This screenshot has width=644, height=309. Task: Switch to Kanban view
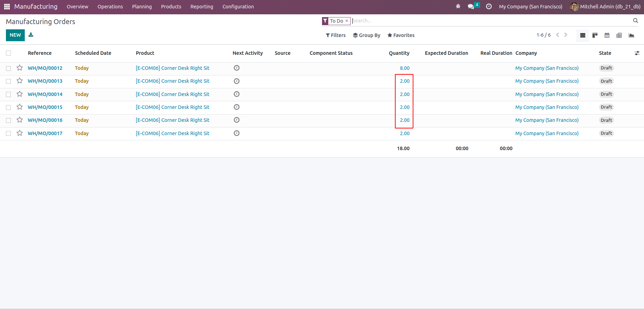pos(595,35)
